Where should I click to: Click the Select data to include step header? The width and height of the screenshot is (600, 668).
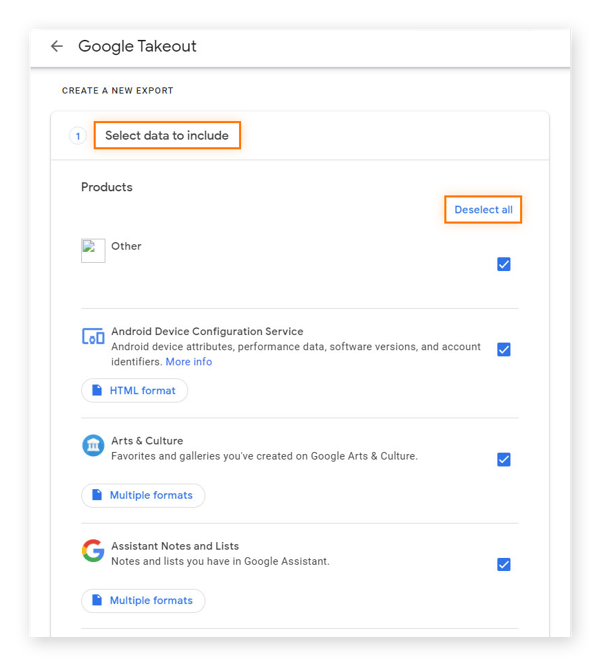(167, 135)
